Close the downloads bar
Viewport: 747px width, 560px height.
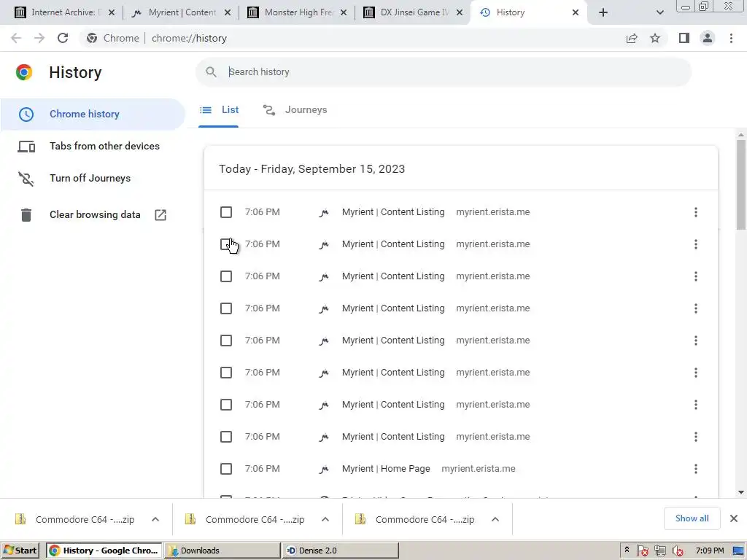pyautogui.click(x=734, y=518)
